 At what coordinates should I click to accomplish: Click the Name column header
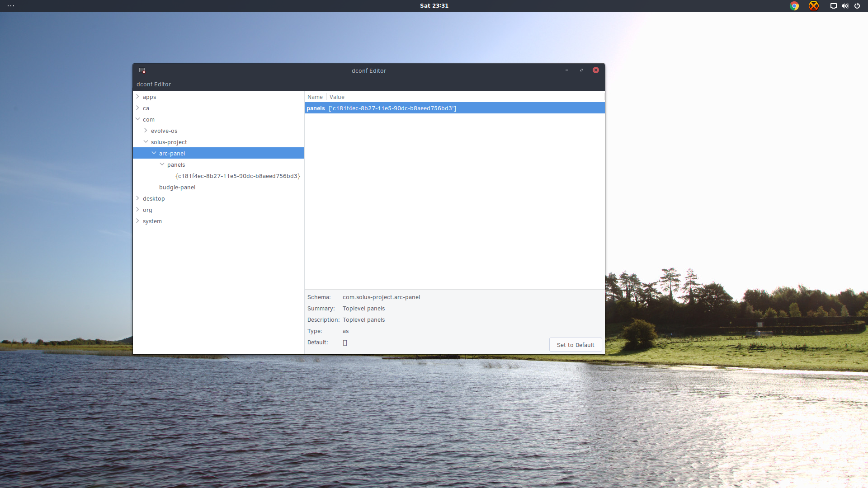click(x=315, y=97)
